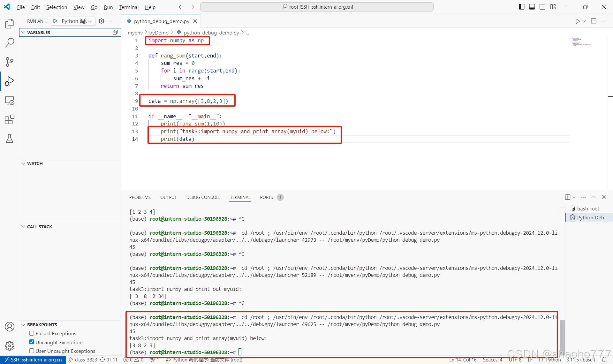The width and height of the screenshot is (613, 364).
Task: Open the Accounts icon in activity bar
Action: point(10,327)
